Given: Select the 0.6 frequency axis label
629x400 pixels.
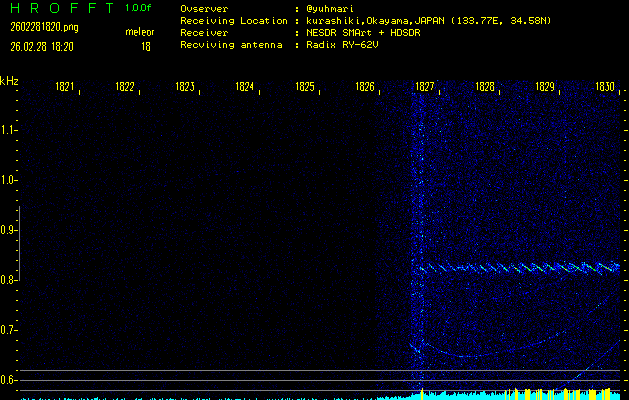Looking at the screenshot, I should 9,380.
